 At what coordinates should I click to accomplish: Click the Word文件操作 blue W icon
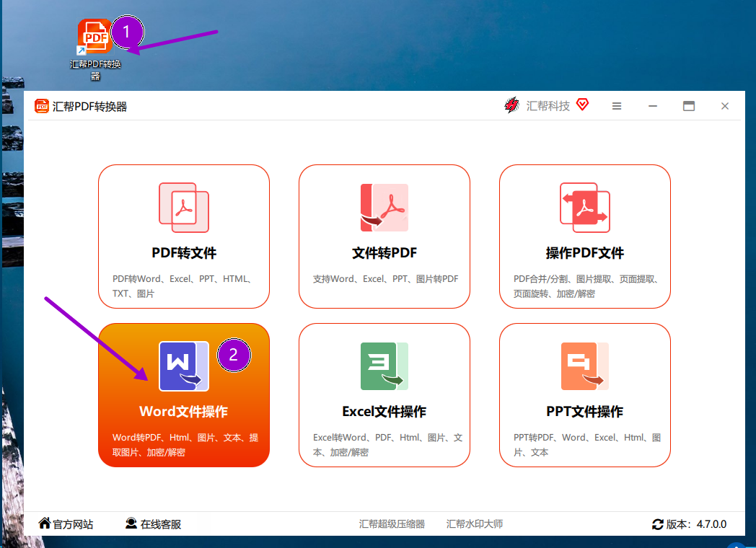pos(184,366)
